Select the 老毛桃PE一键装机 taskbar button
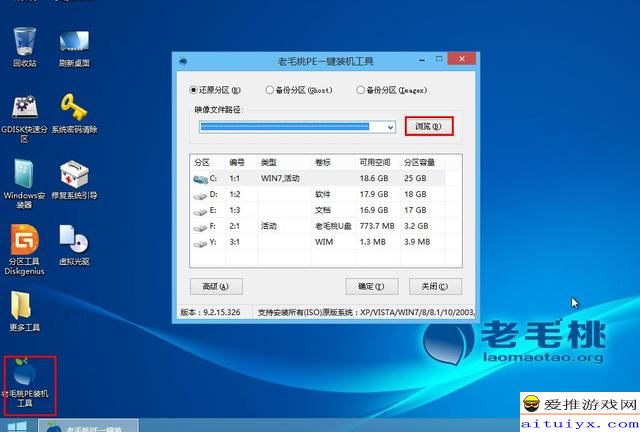This screenshot has height=432, width=640. (x=89, y=425)
